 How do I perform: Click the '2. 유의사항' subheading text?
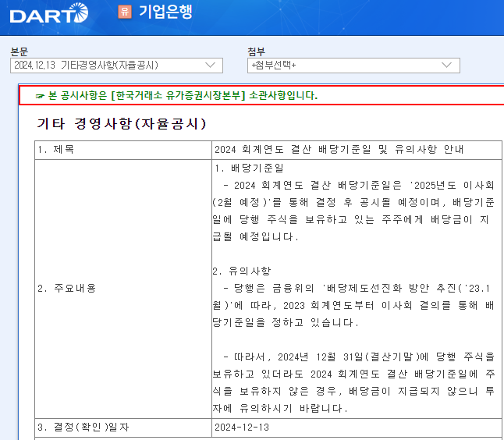tap(242, 271)
